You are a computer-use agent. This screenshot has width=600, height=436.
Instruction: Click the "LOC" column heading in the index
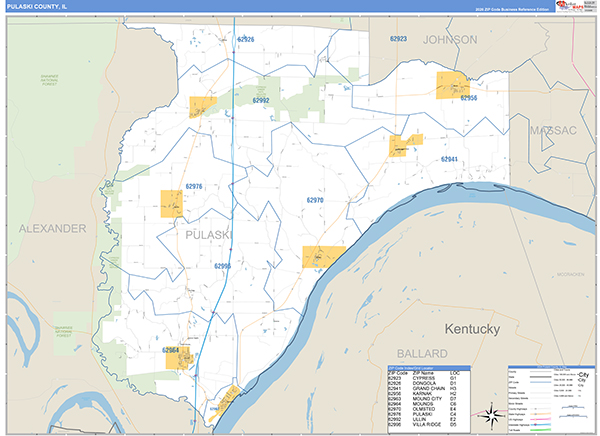pyautogui.click(x=455, y=373)
